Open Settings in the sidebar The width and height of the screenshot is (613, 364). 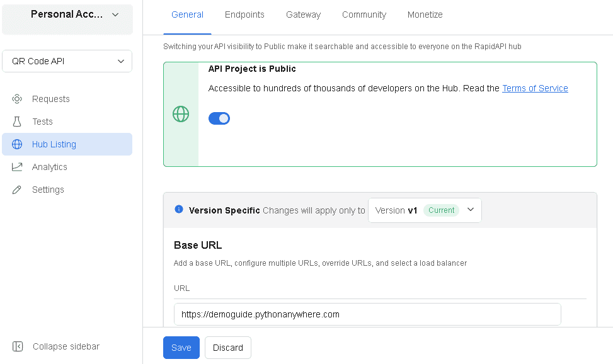coord(67,190)
